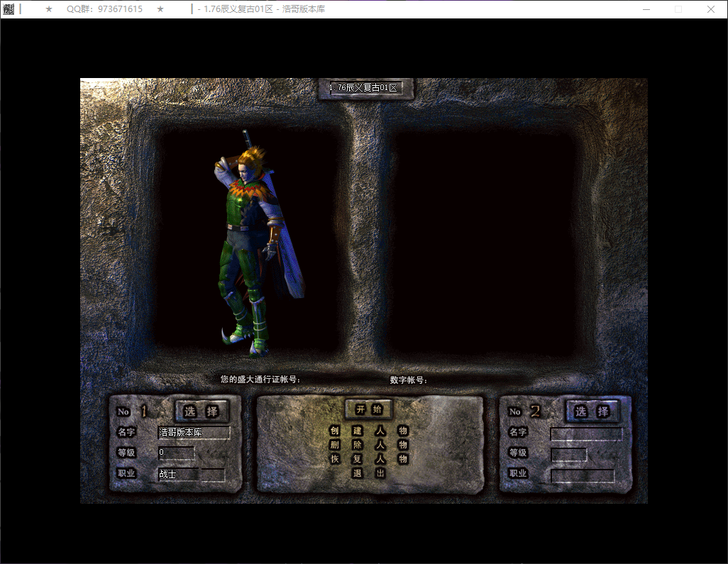Click 恢复人物 to restore a character

point(368,459)
